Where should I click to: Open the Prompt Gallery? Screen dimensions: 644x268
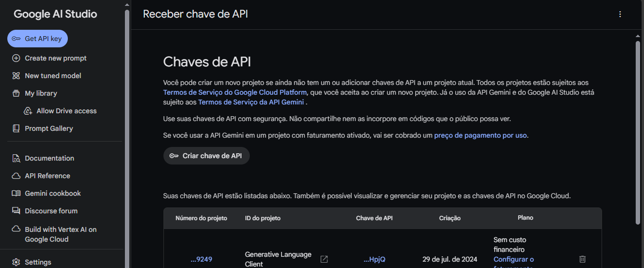click(49, 128)
